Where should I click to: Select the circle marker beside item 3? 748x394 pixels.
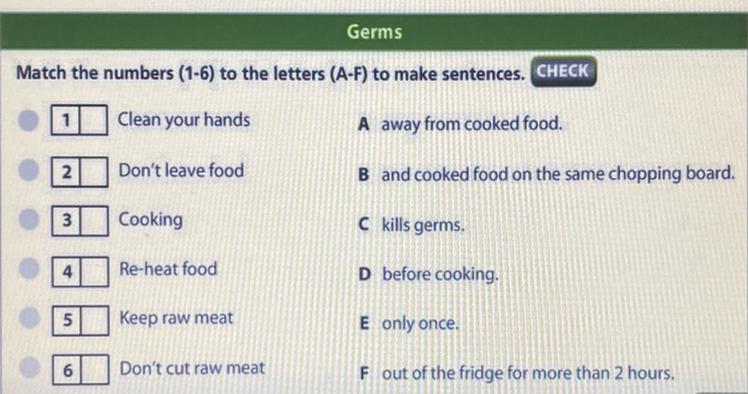pyautogui.click(x=29, y=219)
